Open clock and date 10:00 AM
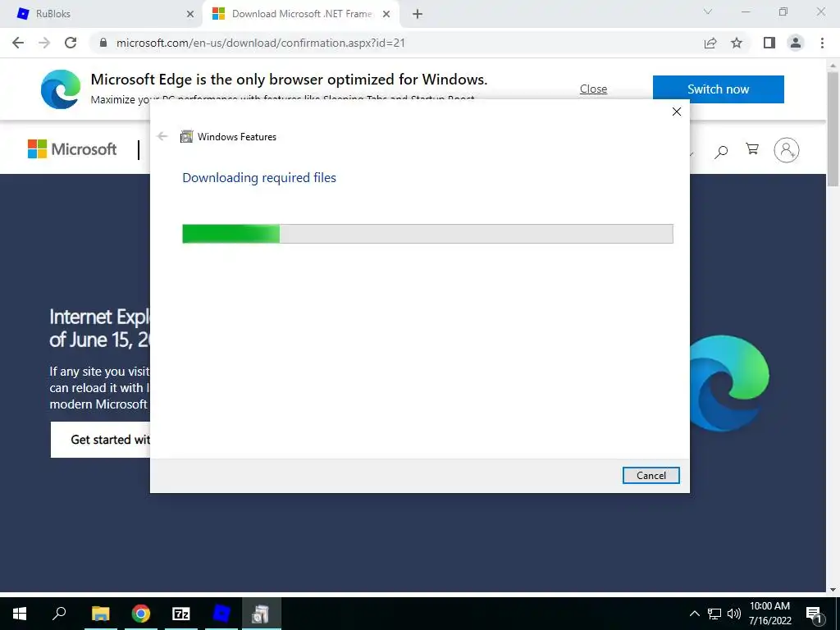 769,614
